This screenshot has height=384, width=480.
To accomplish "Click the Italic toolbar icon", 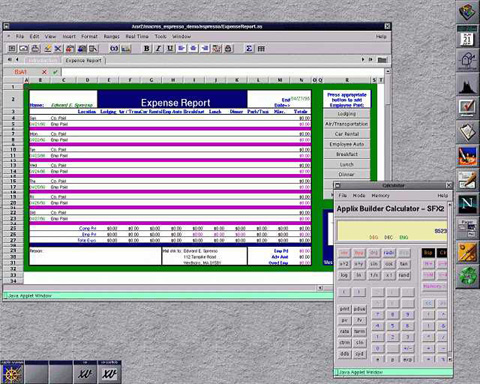I will point(158,49).
